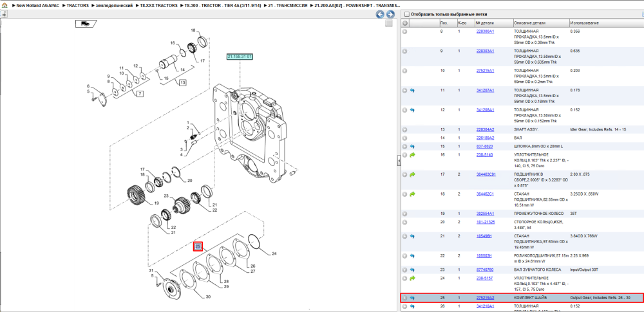Go to the previous illustration with left arrow
644x312 pixels.
click(381, 14)
